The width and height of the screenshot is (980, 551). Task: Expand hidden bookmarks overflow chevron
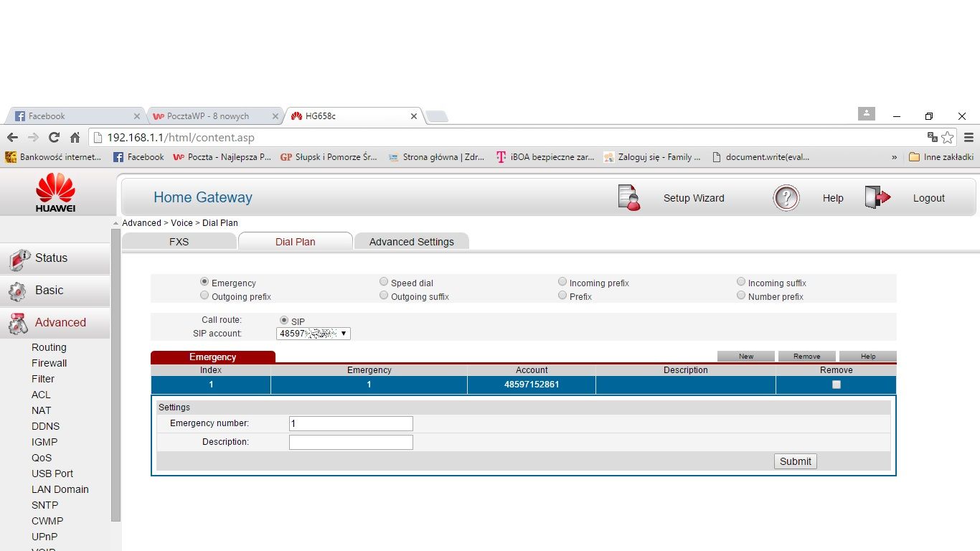pos(894,157)
